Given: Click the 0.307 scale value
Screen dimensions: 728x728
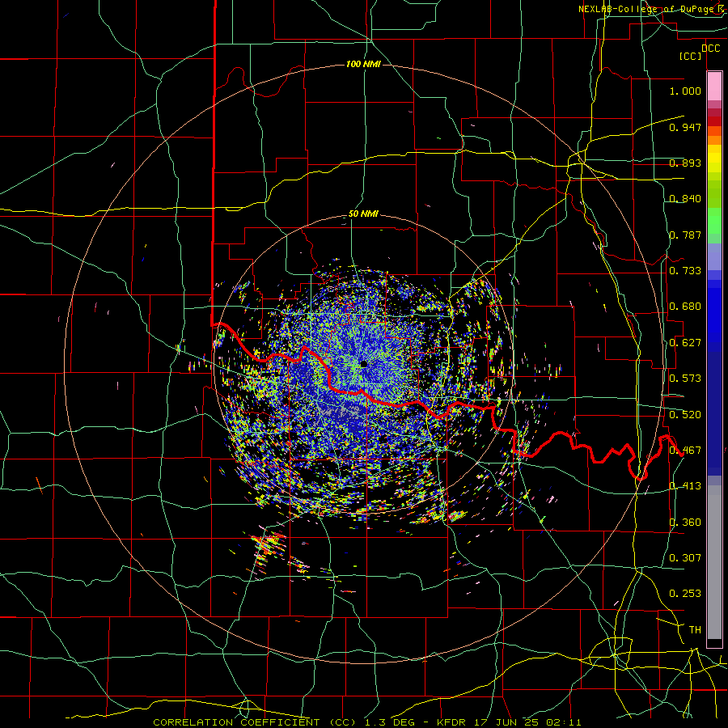Looking at the screenshot, I should coord(685,558).
